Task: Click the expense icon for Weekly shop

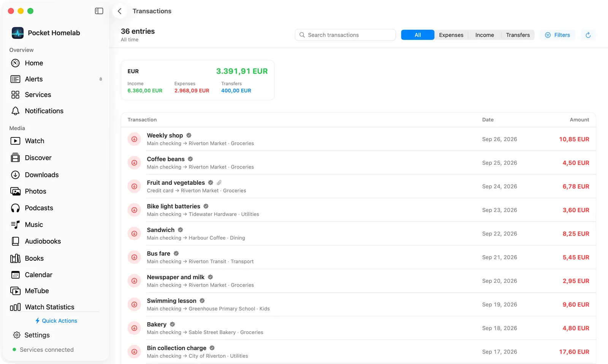Action: pyautogui.click(x=134, y=139)
